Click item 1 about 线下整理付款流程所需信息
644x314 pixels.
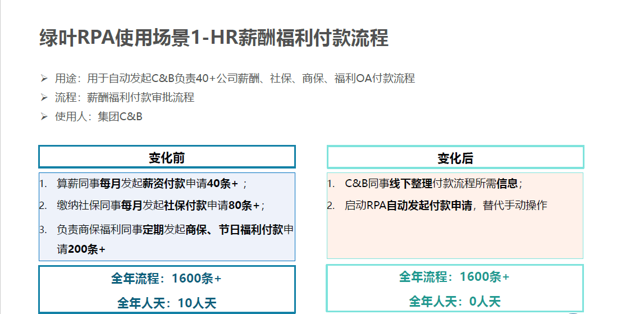pos(425,184)
